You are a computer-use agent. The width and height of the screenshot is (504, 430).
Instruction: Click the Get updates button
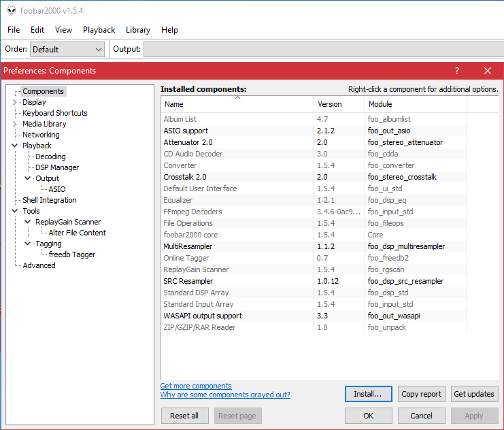pos(474,394)
